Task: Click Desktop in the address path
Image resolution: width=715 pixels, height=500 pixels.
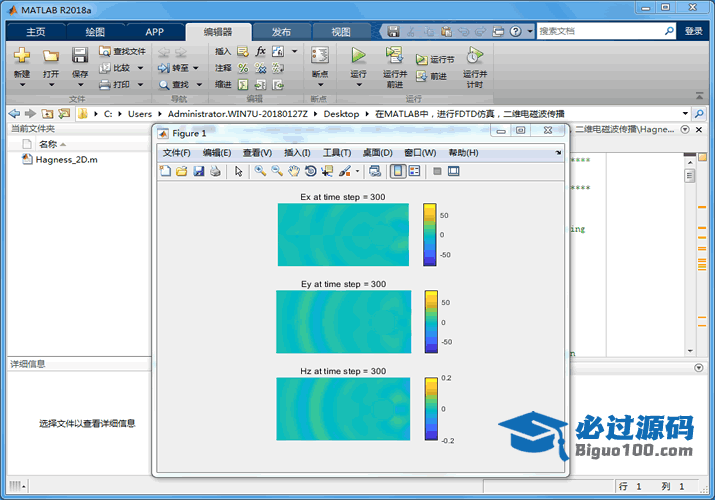Action: coord(341,114)
